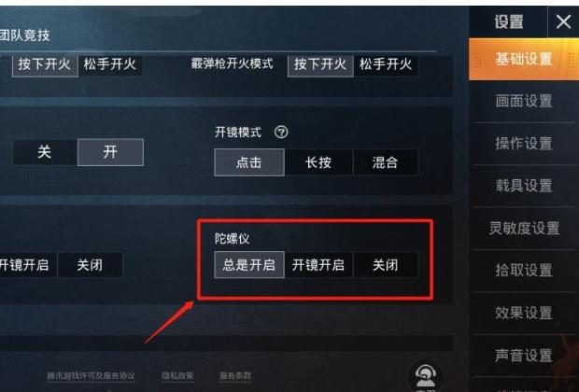This screenshot has height=392, width=579.
Task: Select 松手开火 for 霰弹枪开火模式
Action: tap(386, 64)
